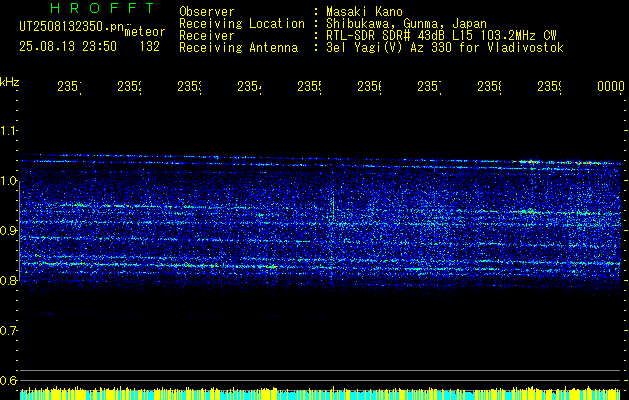The width and height of the screenshot is (629, 400).
Task: Click the 2354 time marker
Action: tap(249, 87)
